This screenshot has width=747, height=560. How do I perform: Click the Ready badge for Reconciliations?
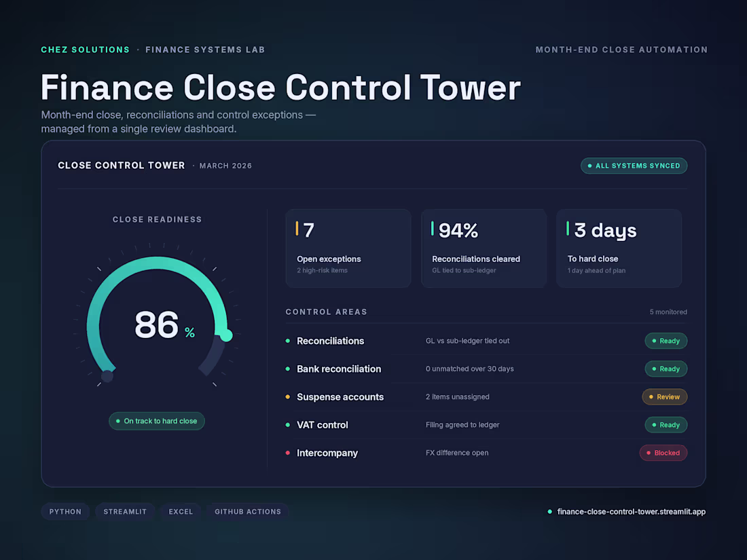666,341
